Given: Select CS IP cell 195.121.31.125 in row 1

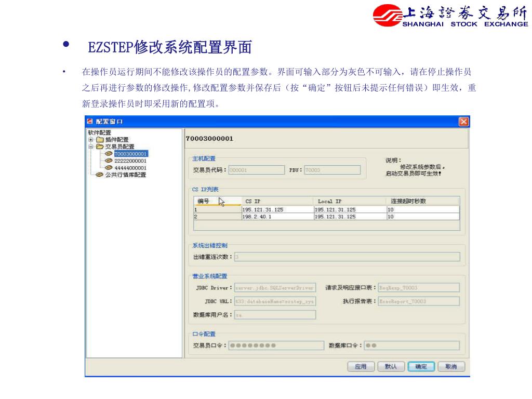Looking at the screenshot, I should 277,210.
